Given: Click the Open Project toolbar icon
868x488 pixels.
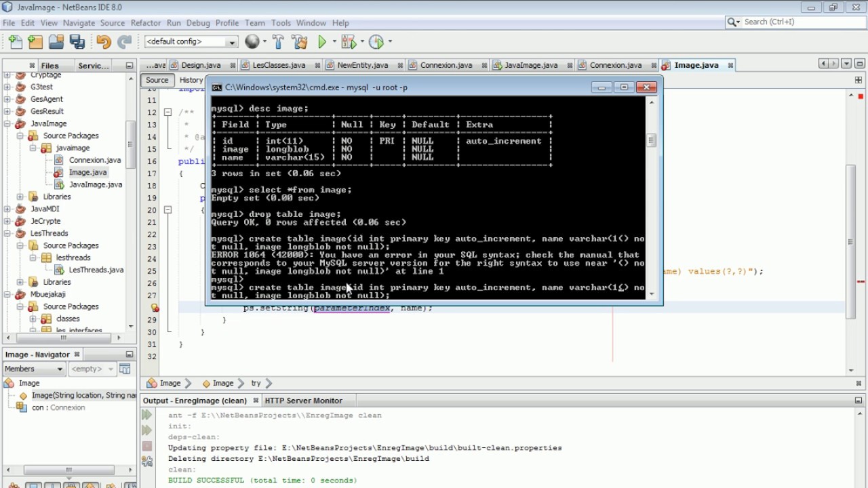Looking at the screenshot, I should point(56,42).
